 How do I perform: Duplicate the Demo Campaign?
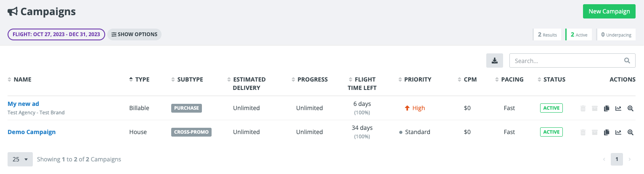click(606, 132)
